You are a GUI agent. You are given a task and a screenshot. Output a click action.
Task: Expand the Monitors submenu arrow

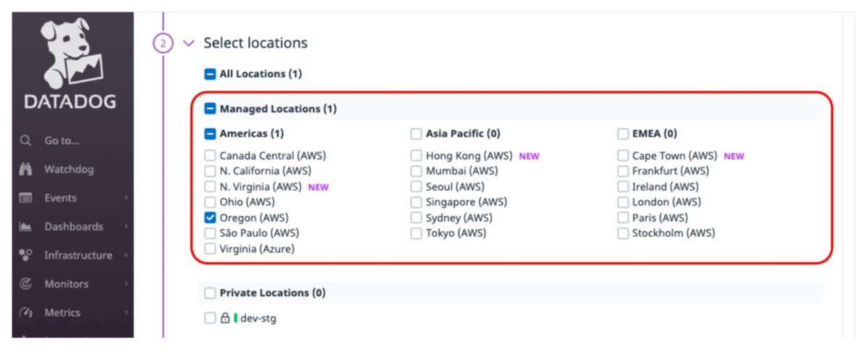126,284
